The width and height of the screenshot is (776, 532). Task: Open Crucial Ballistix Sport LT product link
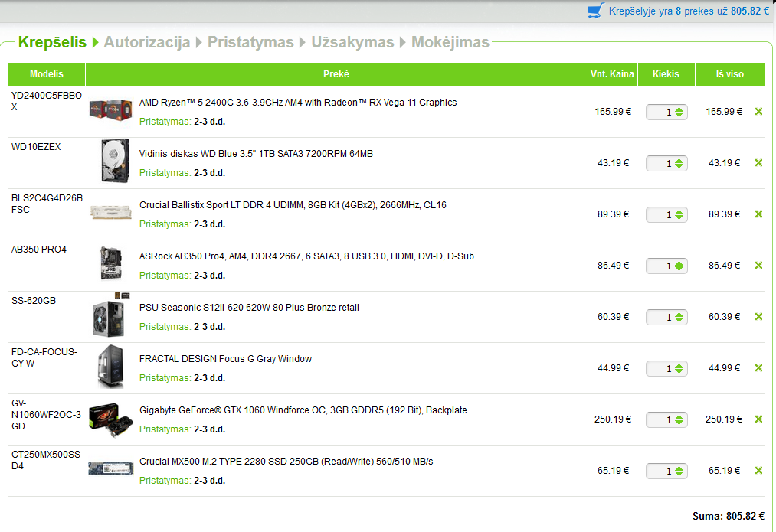tap(293, 204)
